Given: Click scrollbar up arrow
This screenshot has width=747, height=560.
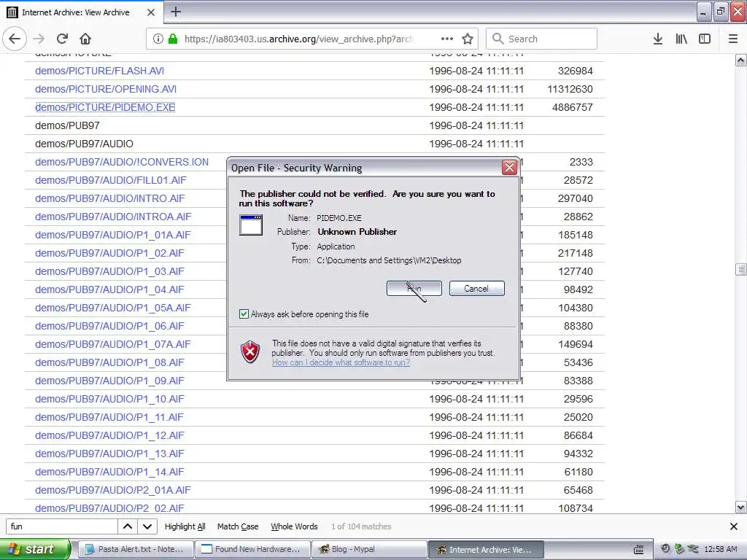Looking at the screenshot, I should click(740, 60).
